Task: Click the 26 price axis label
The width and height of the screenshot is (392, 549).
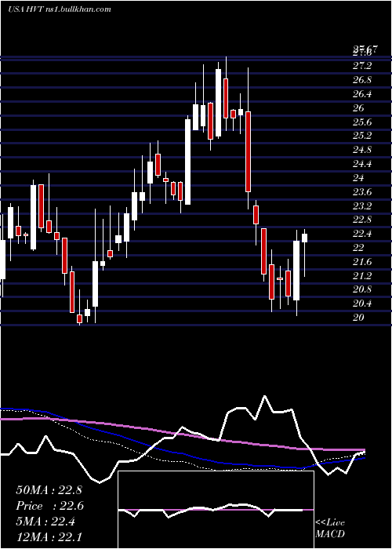Action: coord(358,108)
